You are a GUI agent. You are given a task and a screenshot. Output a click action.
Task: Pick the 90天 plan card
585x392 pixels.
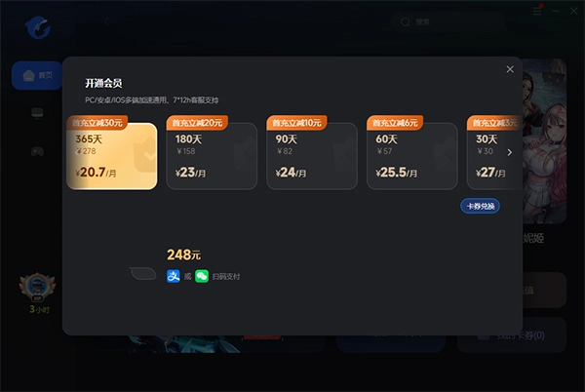pyautogui.click(x=312, y=156)
